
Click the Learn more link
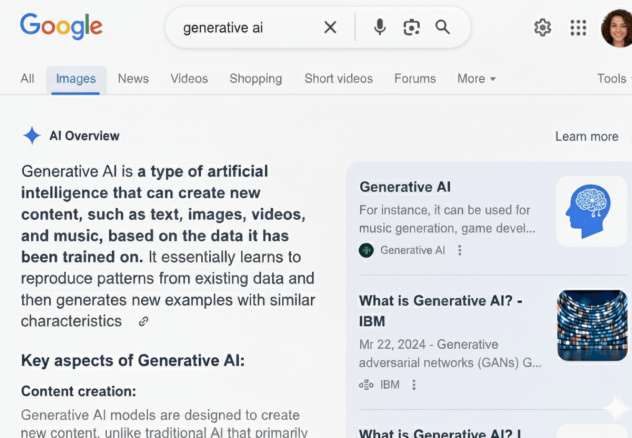pos(586,137)
